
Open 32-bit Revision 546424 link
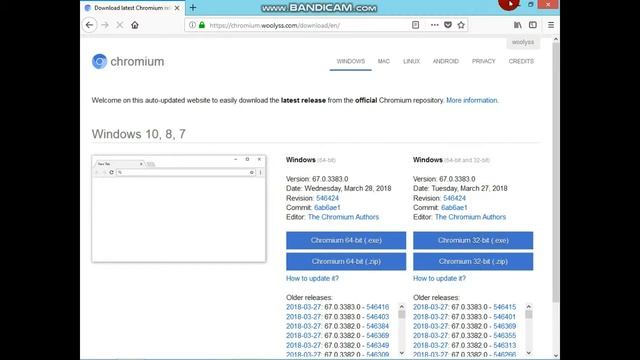(454, 198)
